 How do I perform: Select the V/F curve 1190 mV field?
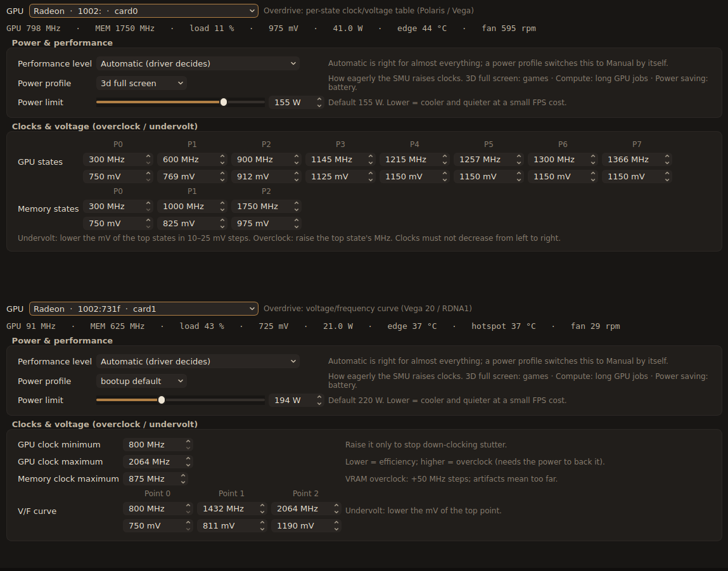pyautogui.click(x=306, y=526)
